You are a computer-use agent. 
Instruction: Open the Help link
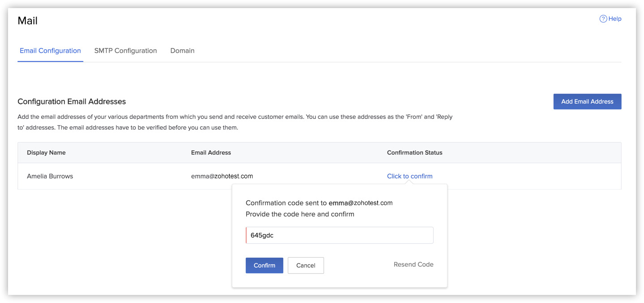coord(614,18)
